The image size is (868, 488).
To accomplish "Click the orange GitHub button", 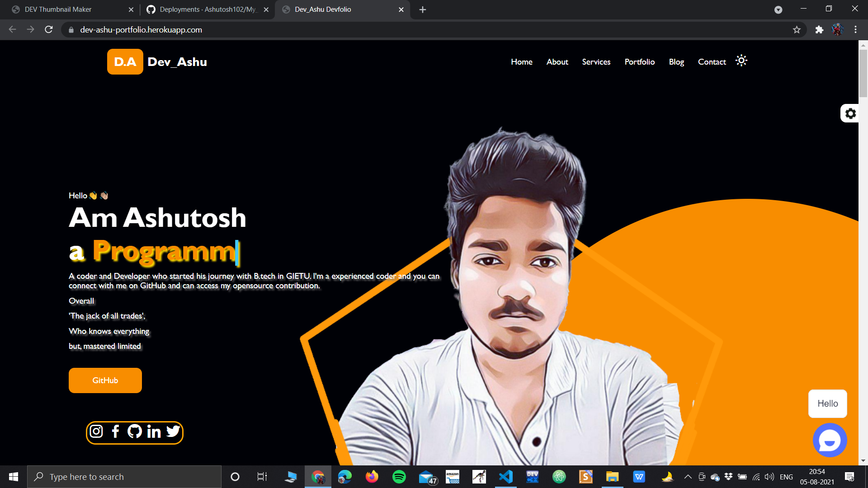I will click(105, 380).
